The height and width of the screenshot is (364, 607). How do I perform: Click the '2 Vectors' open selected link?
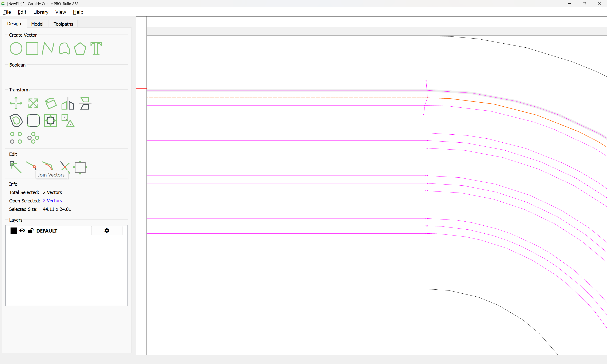pyautogui.click(x=52, y=201)
